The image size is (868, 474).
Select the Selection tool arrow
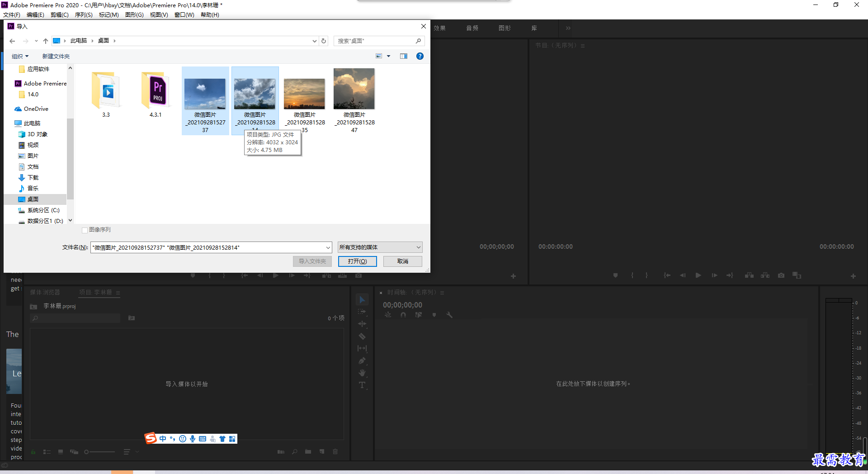(362, 300)
